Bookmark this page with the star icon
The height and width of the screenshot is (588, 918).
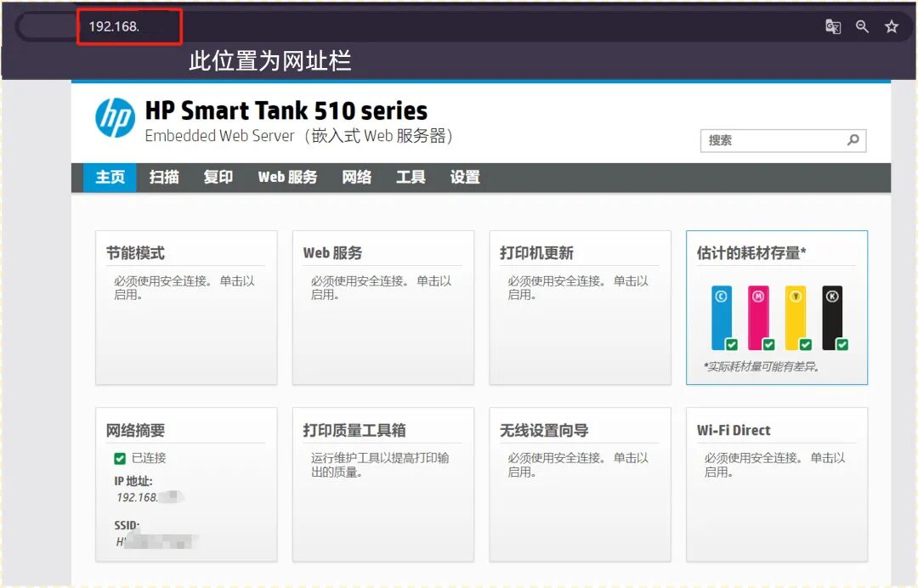coord(891,26)
